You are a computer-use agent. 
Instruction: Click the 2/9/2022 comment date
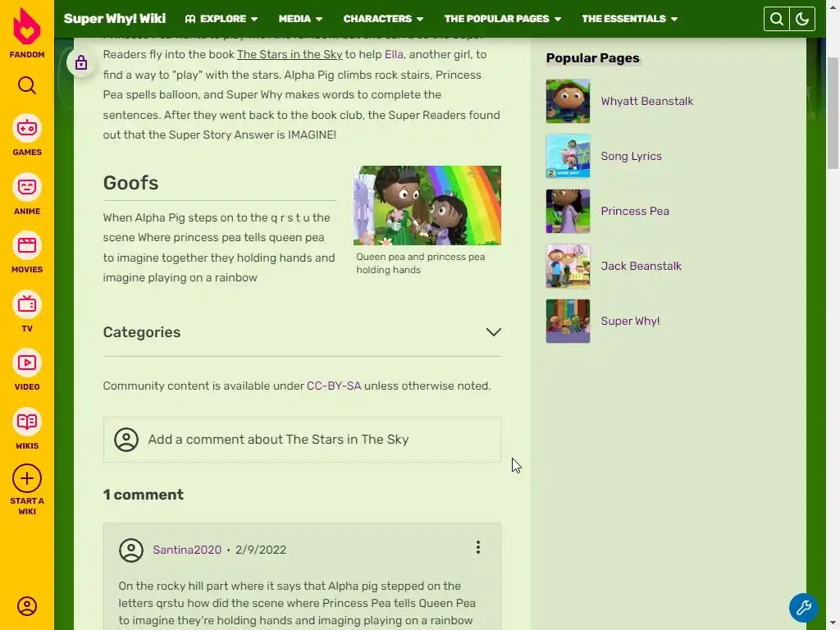tap(261, 550)
